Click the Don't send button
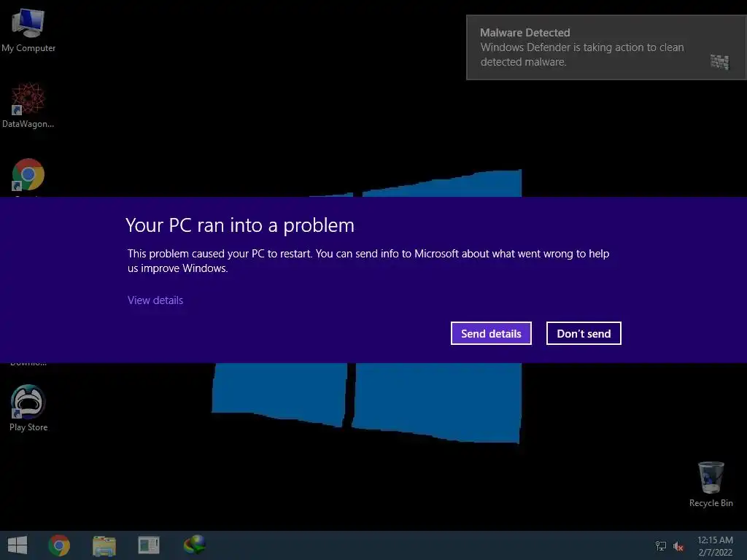The height and width of the screenshot is (560, 747). (584, 333)
